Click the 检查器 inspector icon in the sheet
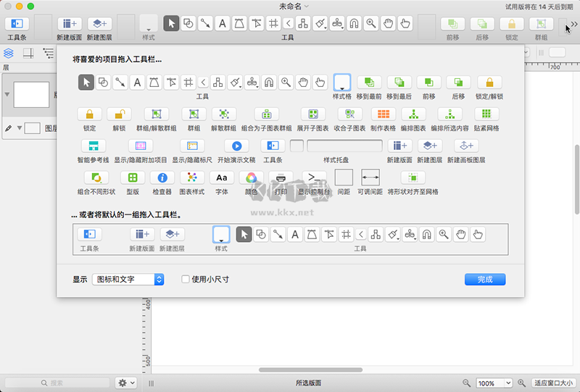The height and width of the screenshot is (392, 580). pyautogui.click(x=162, y=178)
